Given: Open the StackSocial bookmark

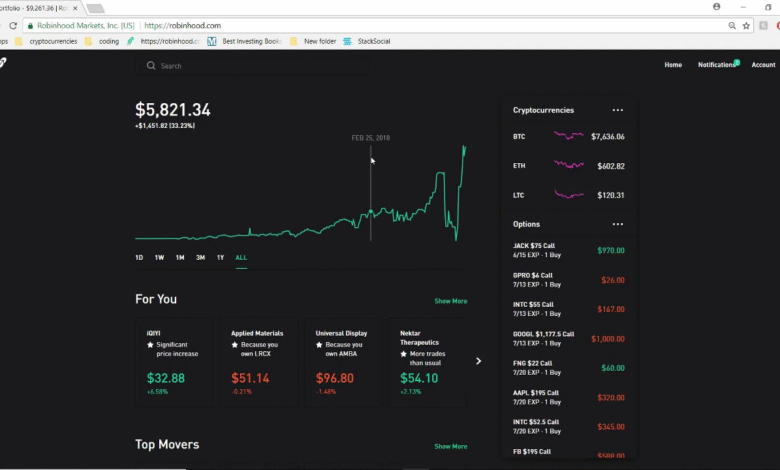Looking at the screenshot, I should coord(367,41).
